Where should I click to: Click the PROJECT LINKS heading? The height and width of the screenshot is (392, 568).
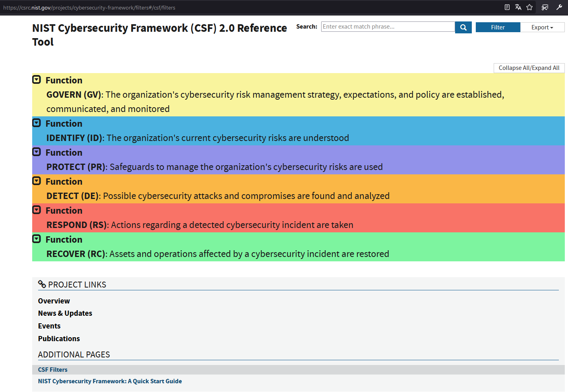click(x=77, y=285)
